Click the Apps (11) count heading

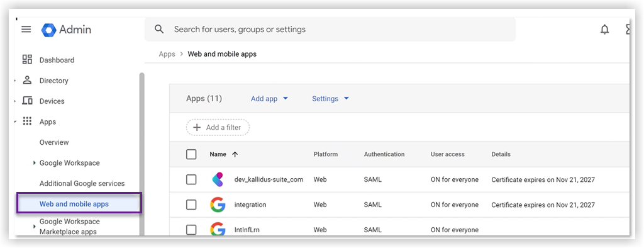click(204, 99)
